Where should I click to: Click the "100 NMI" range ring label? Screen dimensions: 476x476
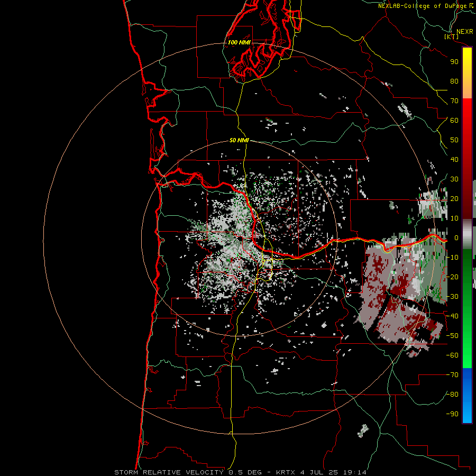239,42
